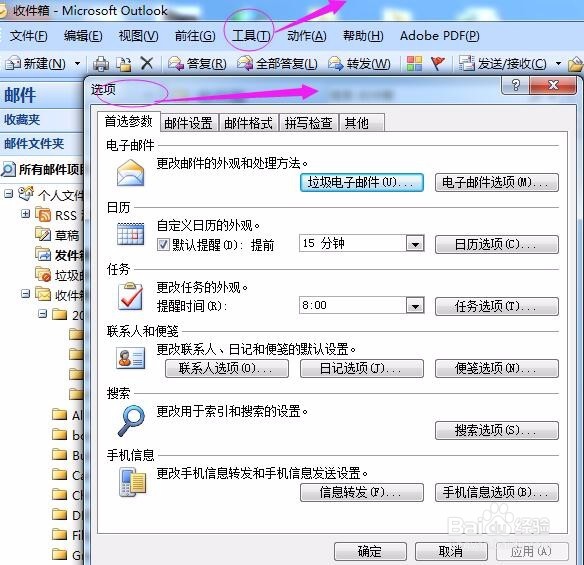Open the 8:00 reminder time dropdown

415,306
